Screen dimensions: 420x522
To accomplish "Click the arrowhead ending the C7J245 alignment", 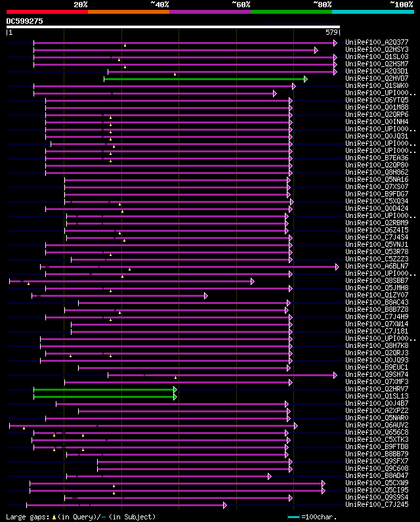I will 225,506.
